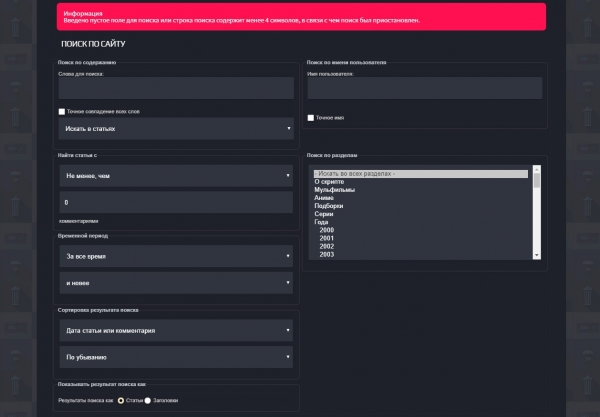Viewport: 600px width, 417px height.
Task: Choose the 'Заголовки' radio option
Action: click(147, 400)
